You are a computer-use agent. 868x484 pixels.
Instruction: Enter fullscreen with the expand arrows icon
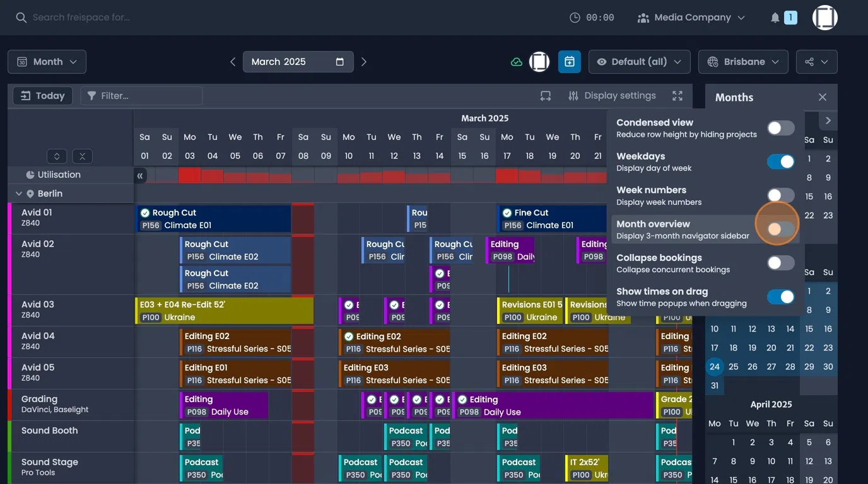(x=677, y=96)
